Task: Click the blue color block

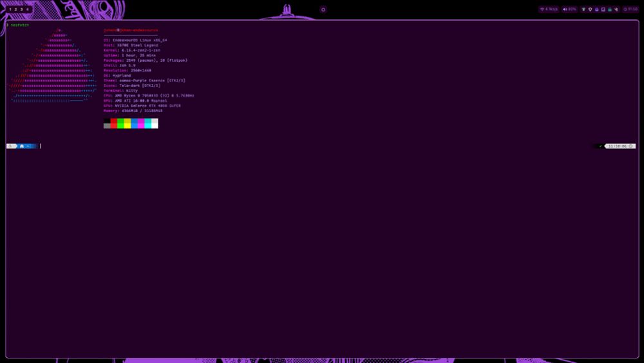Action: 135,123
